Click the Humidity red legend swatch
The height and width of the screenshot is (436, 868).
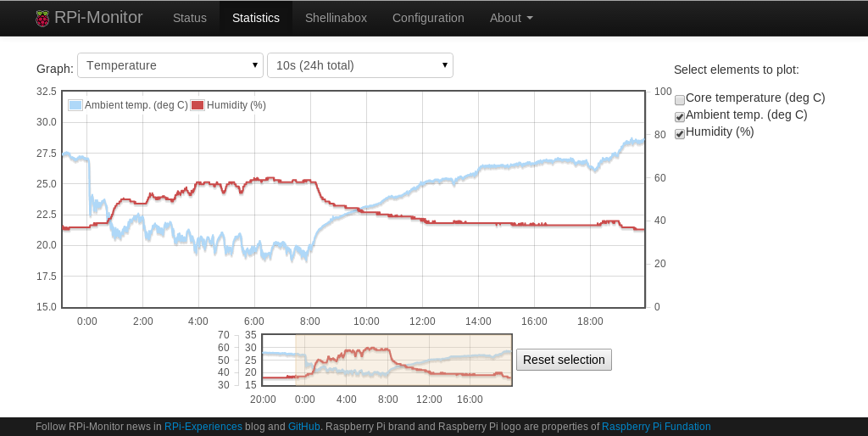198,105
